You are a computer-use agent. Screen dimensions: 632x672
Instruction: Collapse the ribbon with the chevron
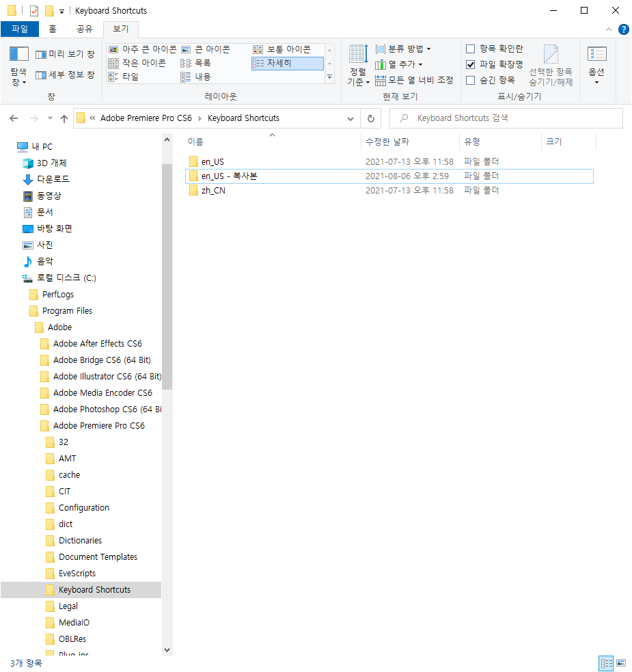[609, 29]
